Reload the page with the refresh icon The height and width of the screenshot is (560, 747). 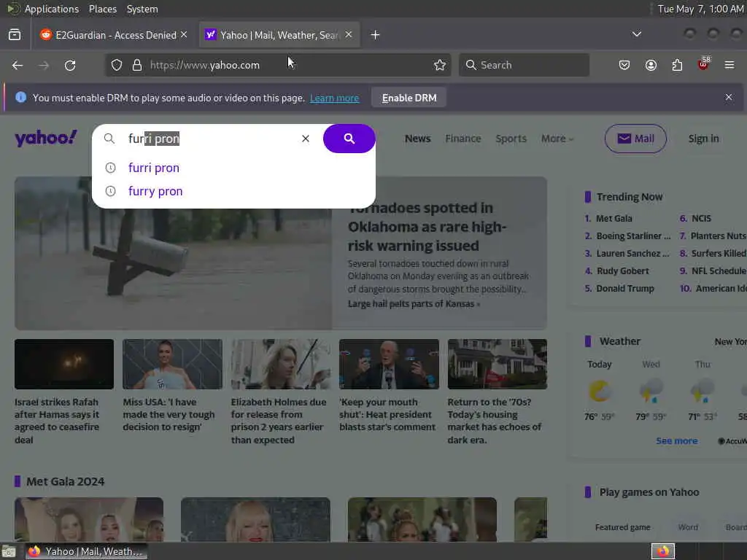(x=70, y=65)
